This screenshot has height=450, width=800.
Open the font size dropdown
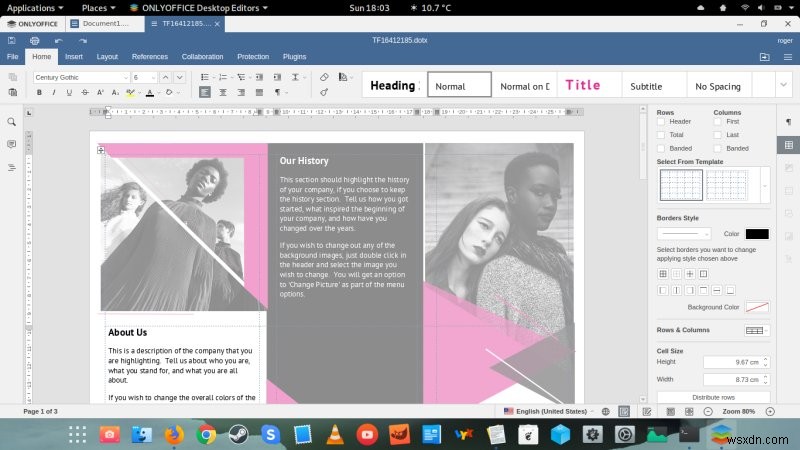(153, 78)
